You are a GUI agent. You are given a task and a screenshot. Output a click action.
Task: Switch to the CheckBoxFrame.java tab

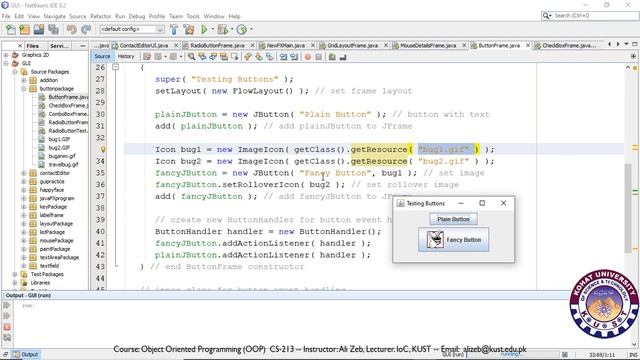(x=568, y=45)
